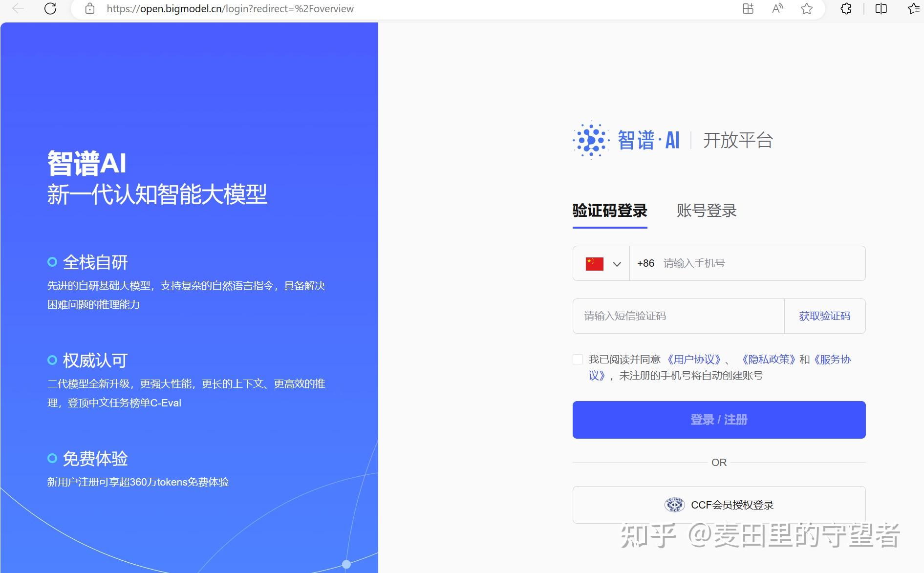Click the CCF logo on the authorization button
The width and height of the screenshot is (924, 573).
click(674, 505)
